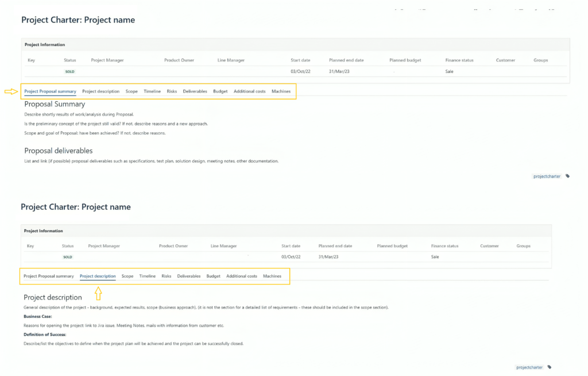Click the tag icon beside upper projectcharter label

tap(567, 176)
